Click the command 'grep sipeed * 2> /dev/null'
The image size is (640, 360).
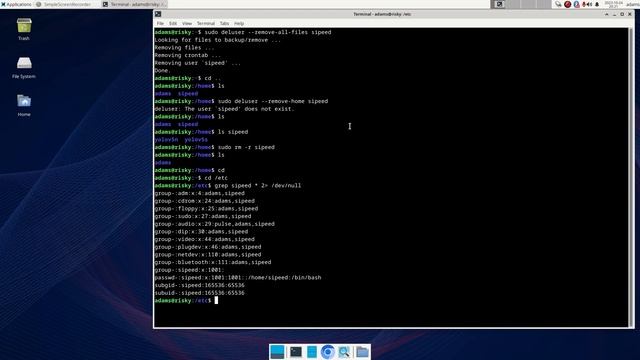point(258,186)
